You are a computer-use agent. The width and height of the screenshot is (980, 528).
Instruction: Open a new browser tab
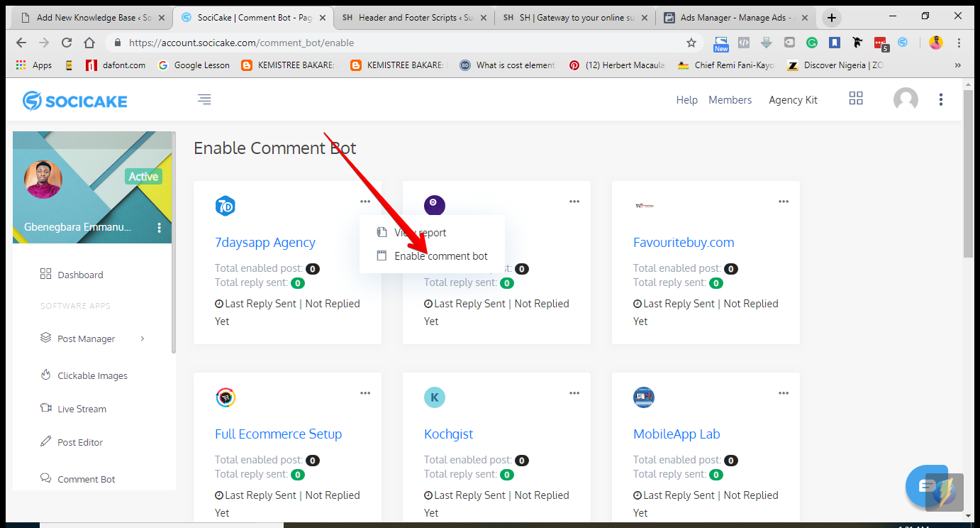click(x=832, y=18)
